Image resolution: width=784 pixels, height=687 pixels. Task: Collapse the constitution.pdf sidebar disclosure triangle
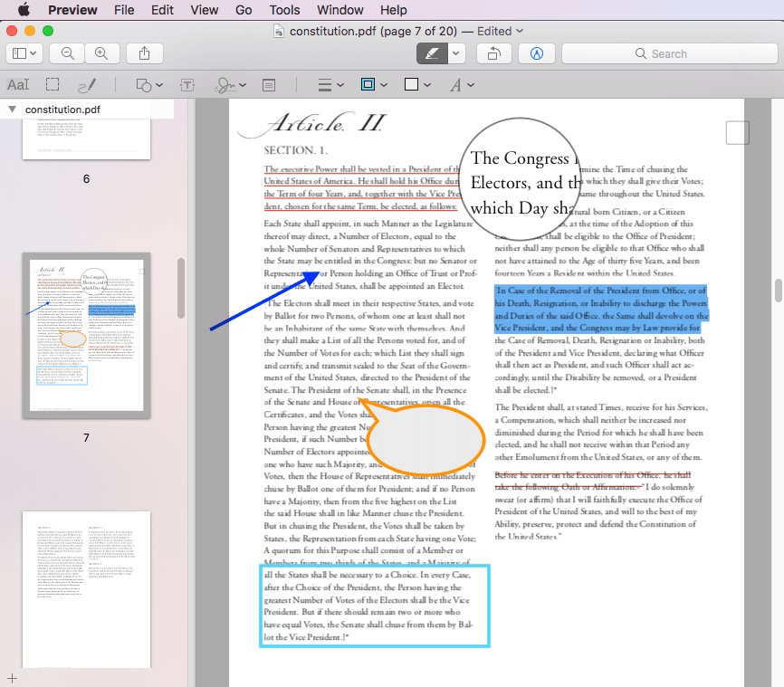pos(10,109)
